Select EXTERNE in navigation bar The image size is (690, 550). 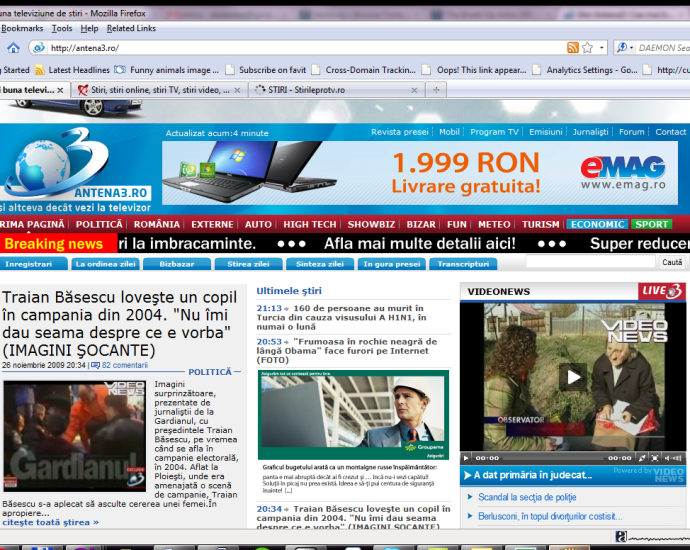coord(212,224)
